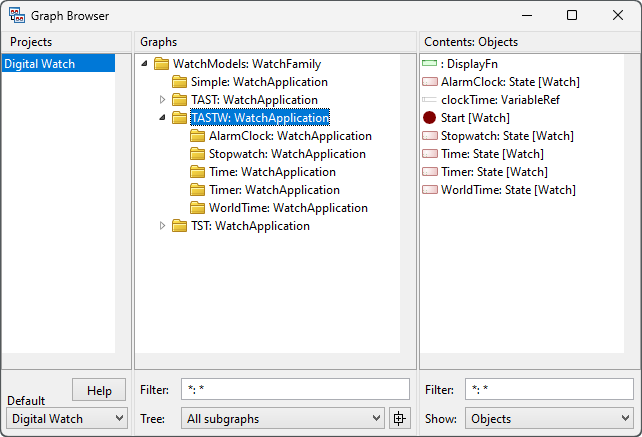Open the Default project dropdown
The image size is (642, 437).
tap(67, 418)
